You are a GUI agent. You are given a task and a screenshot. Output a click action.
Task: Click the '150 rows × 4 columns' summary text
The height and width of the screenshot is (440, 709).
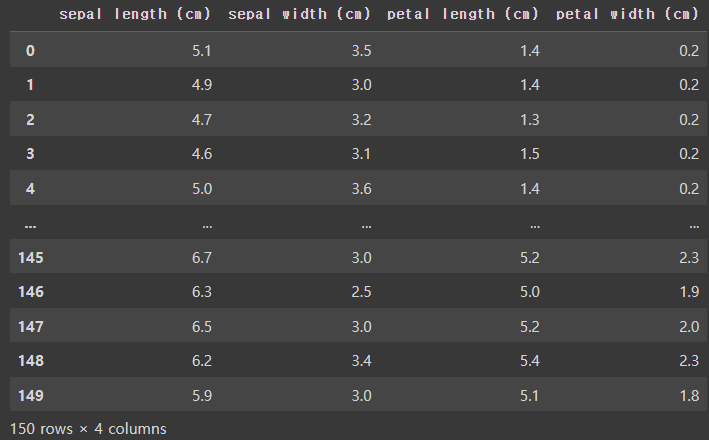88,429
